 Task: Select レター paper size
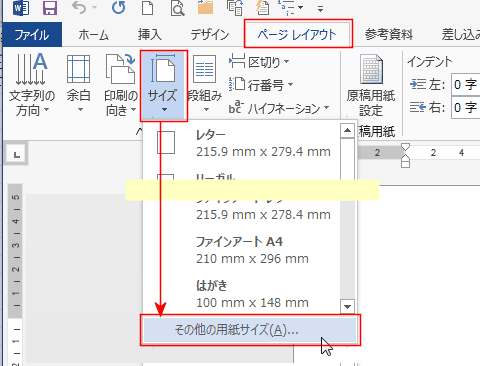click(242, 143)
